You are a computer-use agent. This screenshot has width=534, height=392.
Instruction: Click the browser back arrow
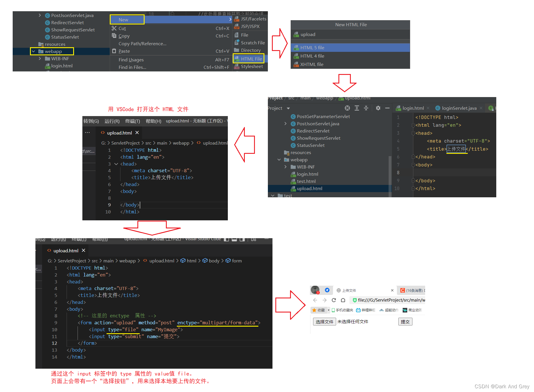coord(315,300)
